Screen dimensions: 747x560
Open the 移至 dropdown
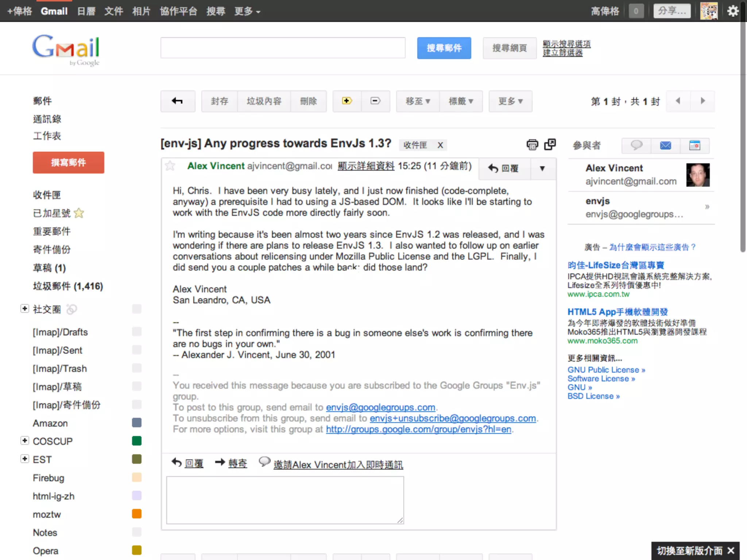[x=418, y=101]
